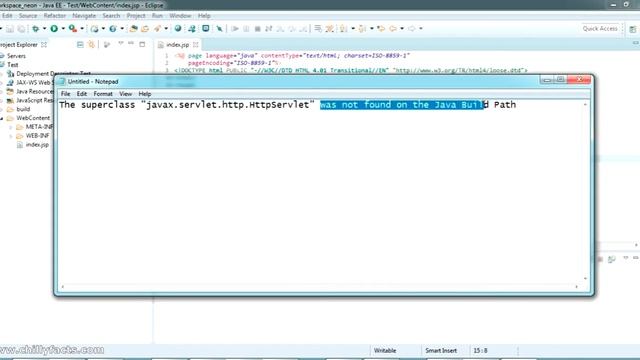640x360 pixels.
Task: Click the Terminate debug icon
Action: [x=258, y=29]
